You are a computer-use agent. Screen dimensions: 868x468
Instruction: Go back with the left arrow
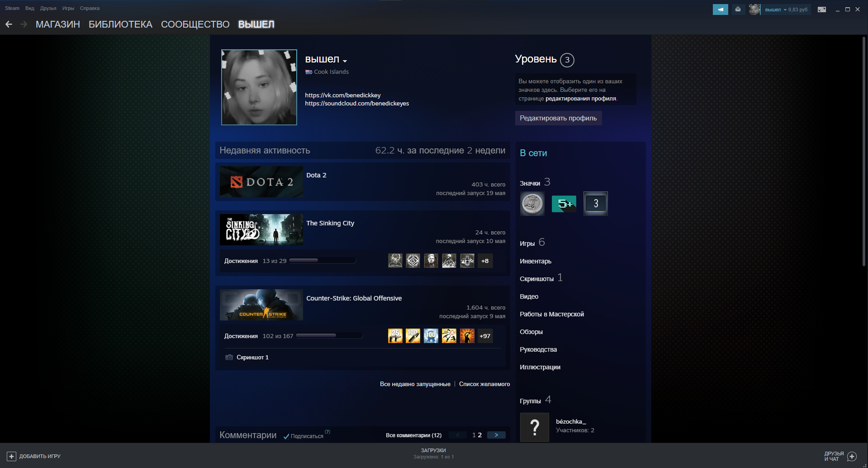click(x=9, y=24)
